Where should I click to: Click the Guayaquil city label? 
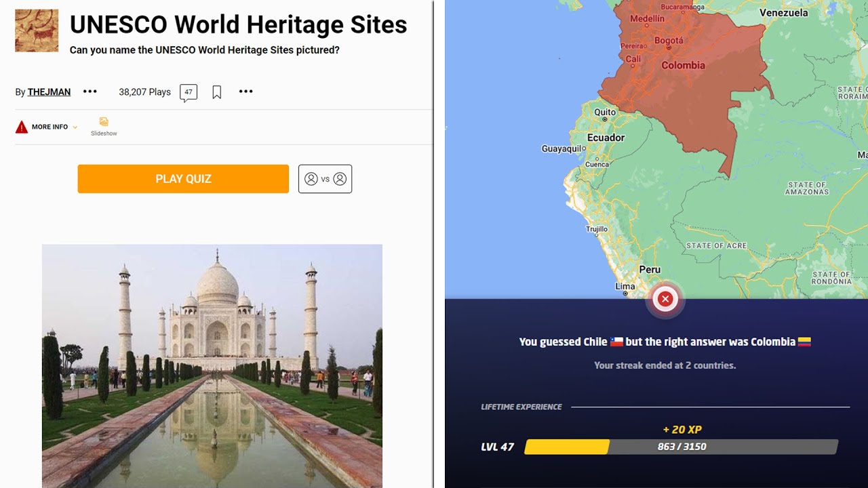[x=562, y=148]
